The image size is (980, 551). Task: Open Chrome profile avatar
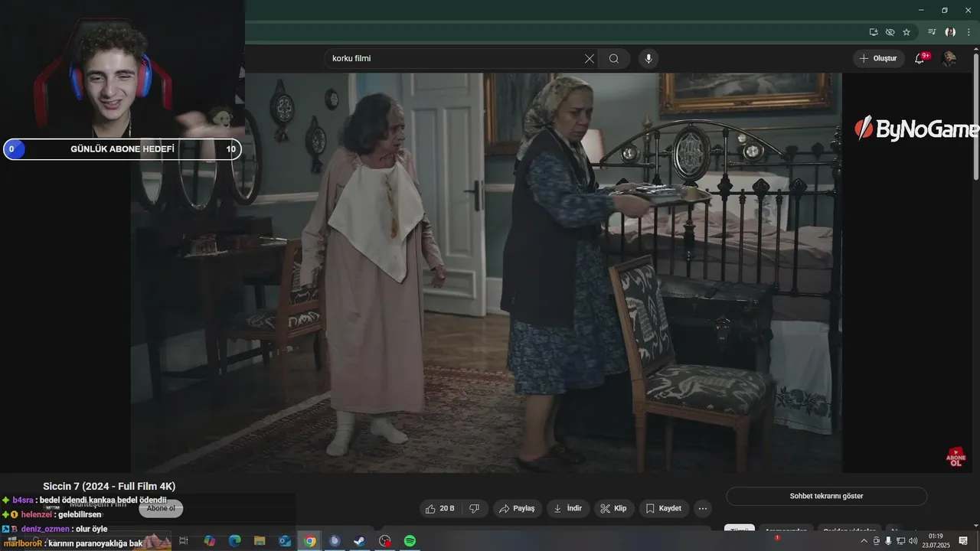click(x=950, y=32)
